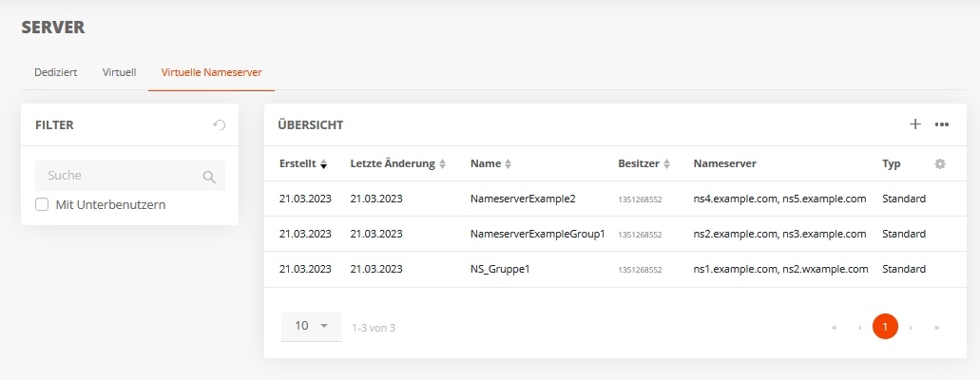Select page 1 pagination button
The width and height of the screenshot is (980, 380).
(x=885, y=327)
